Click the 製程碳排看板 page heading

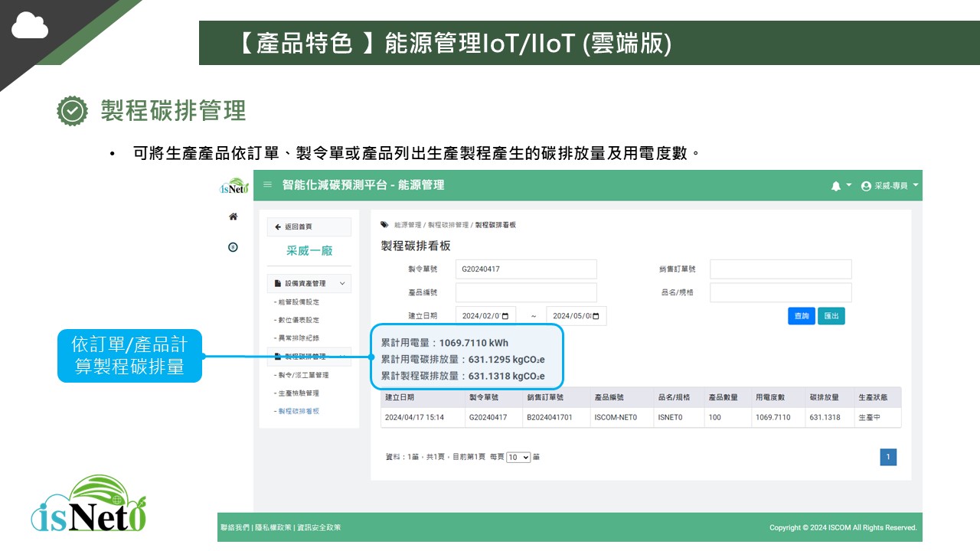click(x=416, y=246)
